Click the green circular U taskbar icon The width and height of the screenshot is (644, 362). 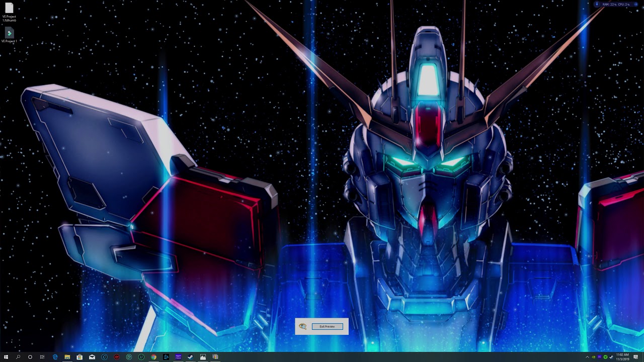tap(141, 357)
